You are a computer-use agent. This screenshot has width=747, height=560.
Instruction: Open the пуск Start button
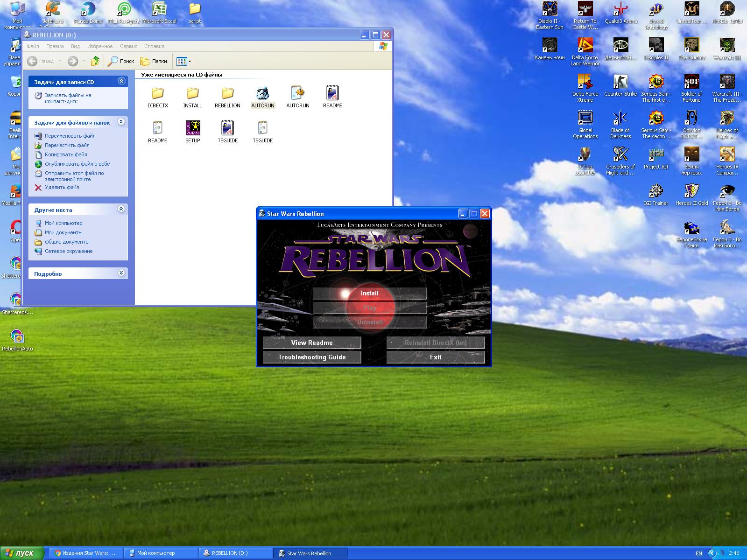(x=21, y=553)
